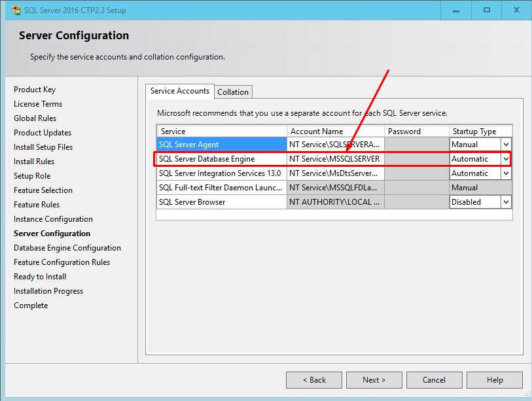Screen dimensions: 532x401
Task: Minimize the SQL Server Setup window
Action: pyautogui.click(x=456, y=10)
